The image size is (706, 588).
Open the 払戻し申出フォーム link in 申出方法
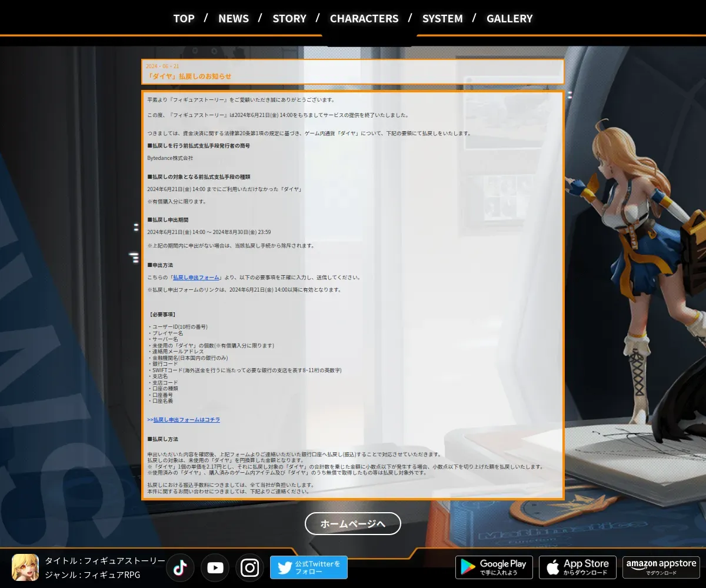click(x=196, y=278)
